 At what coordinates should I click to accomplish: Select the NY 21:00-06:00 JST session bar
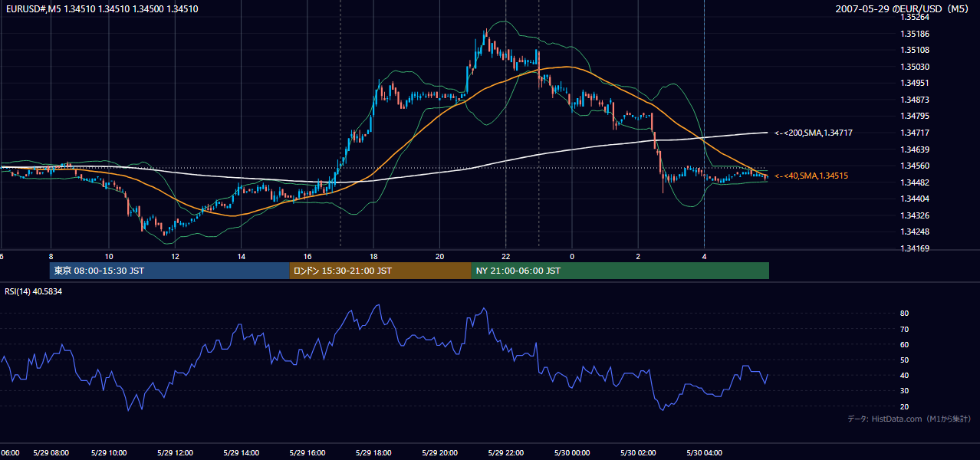620,271
